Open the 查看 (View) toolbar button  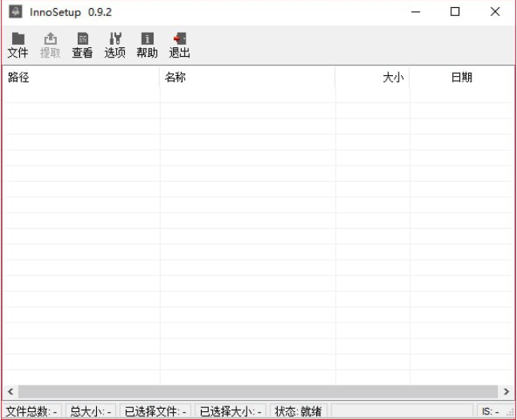(82, 45)
